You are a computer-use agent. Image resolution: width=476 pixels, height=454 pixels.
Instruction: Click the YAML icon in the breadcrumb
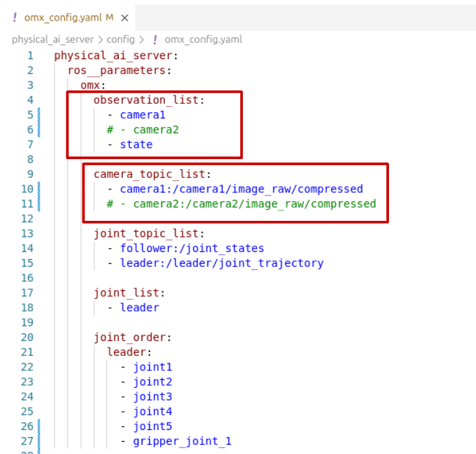155,40
